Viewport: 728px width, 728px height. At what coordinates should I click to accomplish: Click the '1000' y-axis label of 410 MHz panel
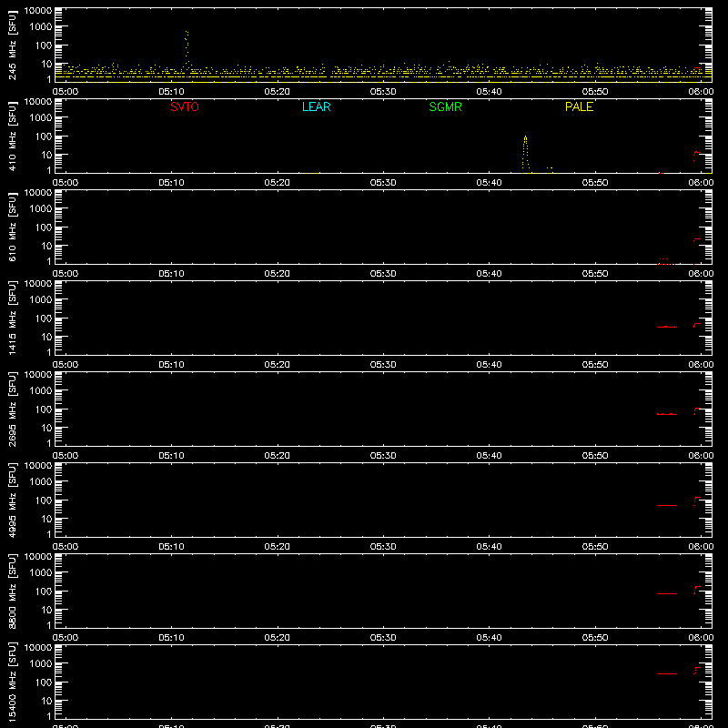41,118
